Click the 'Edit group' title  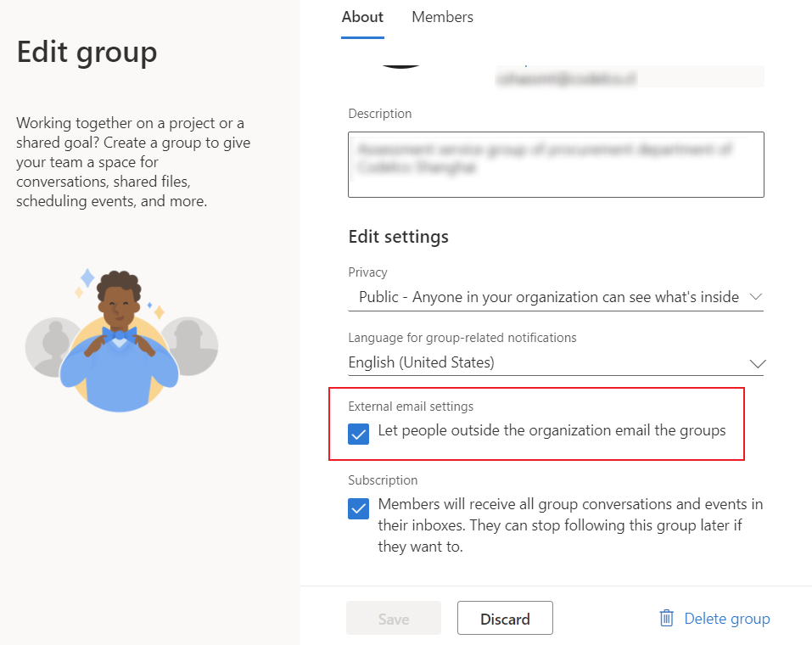(x=87, y=53)
